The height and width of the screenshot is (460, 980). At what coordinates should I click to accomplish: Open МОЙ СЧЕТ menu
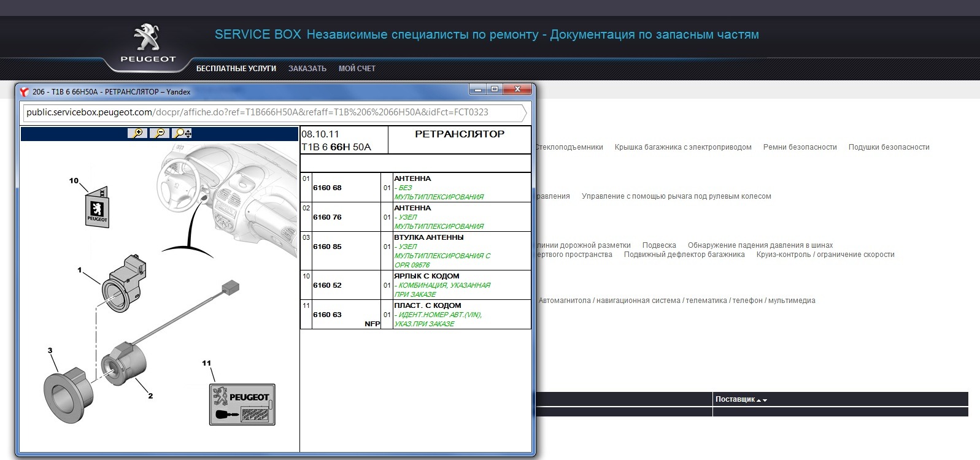[357, 69]
